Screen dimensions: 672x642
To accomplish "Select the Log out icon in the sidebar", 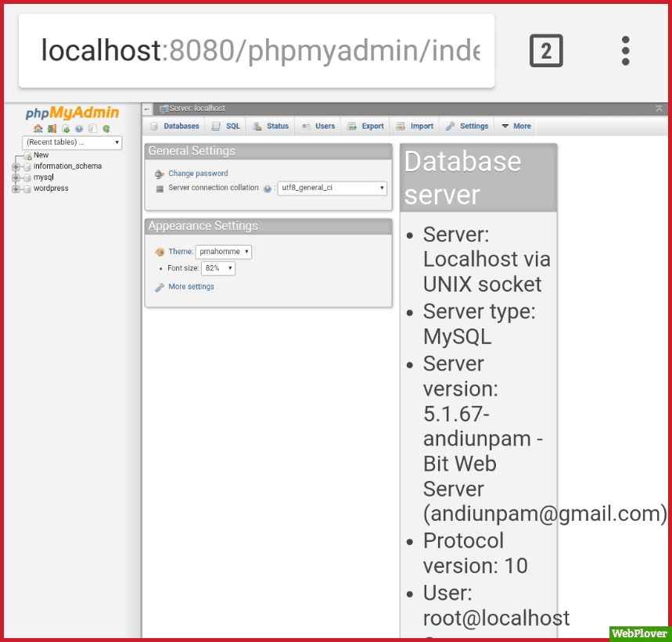I will (x=52, y=129).
